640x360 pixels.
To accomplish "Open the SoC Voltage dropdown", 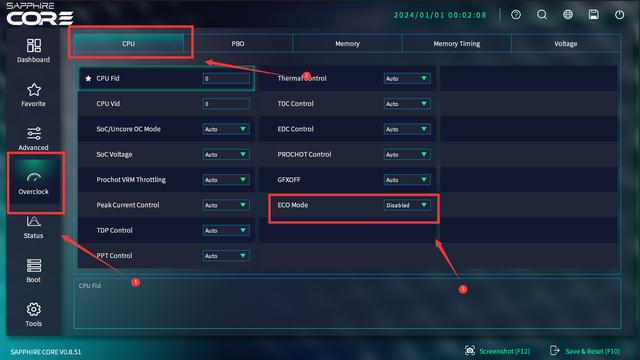I will point(226,155).
